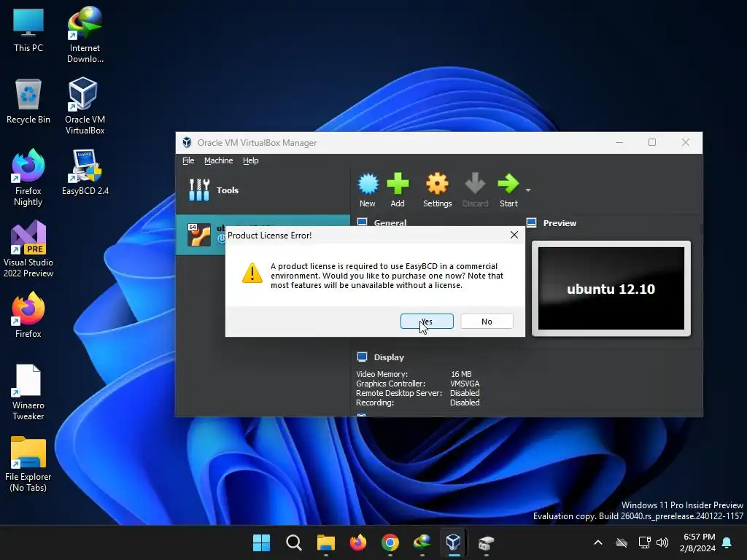This screenshot has width=747, height=560.
Task: Select the ubuntu VM icon in list
Action: 198,235
